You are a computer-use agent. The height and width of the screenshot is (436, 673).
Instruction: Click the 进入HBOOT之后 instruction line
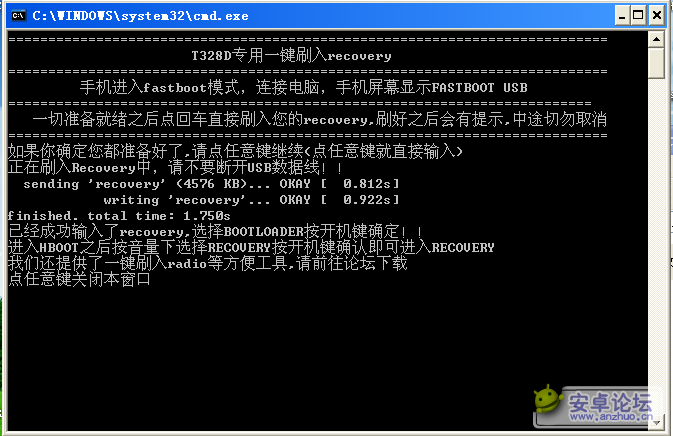click(x=251, y=248)
